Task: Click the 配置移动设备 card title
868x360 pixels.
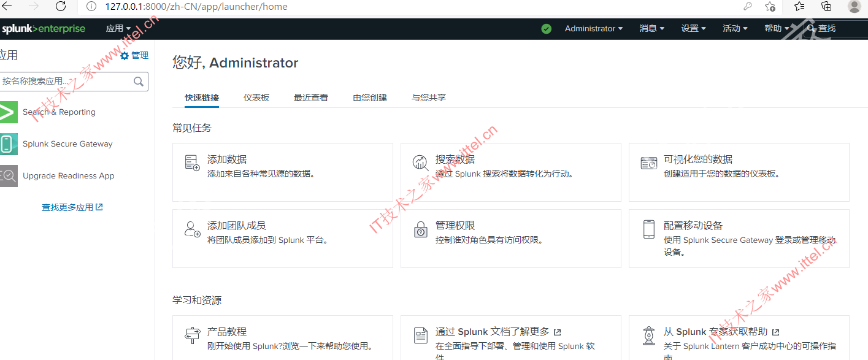Action: [693, 226]
